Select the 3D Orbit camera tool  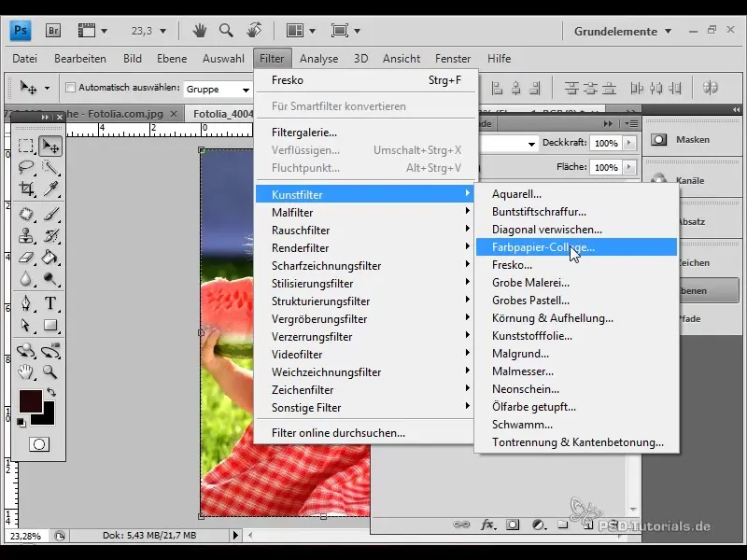(x=50, y=351)
